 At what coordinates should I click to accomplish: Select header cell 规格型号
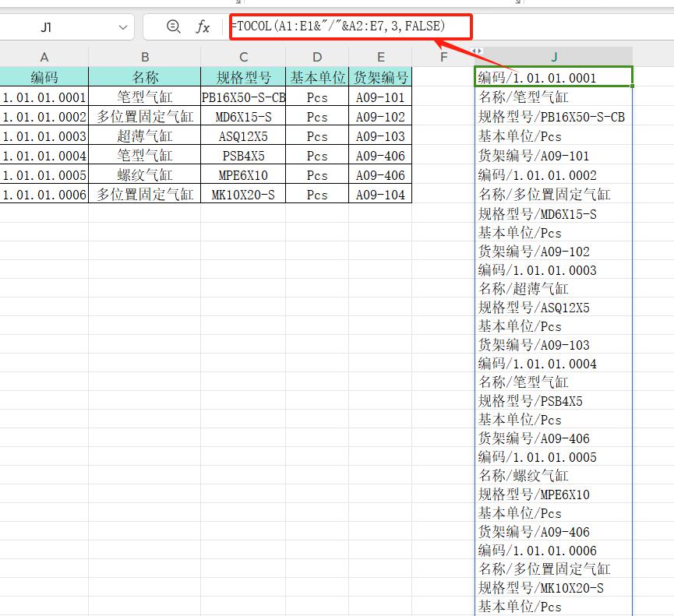[x=243, y=77]
